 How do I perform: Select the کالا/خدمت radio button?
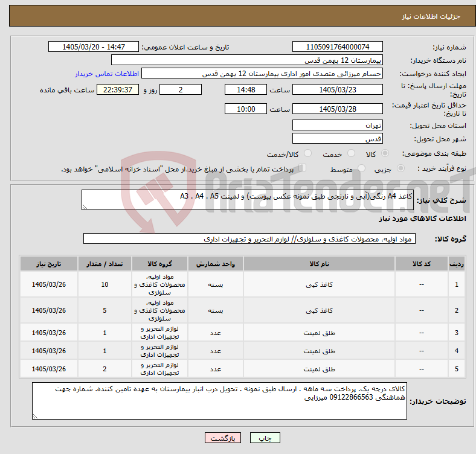click(307, 153)
